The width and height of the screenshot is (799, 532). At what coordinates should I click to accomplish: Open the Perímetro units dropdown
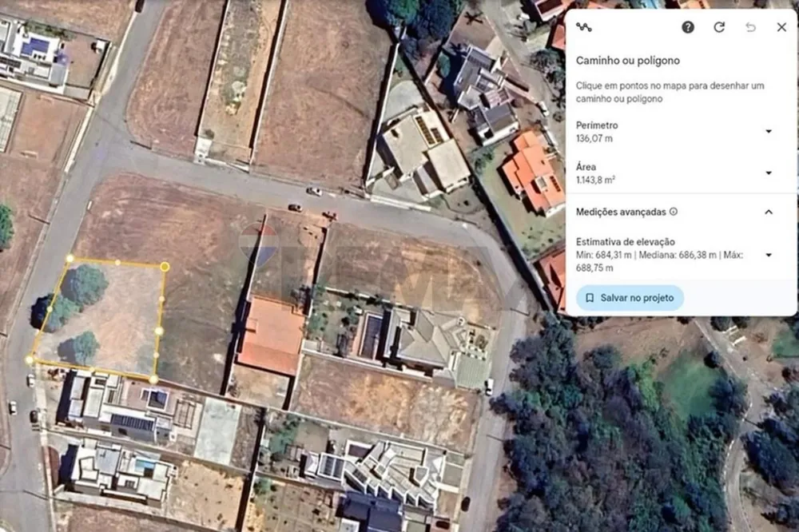(769, 132)
